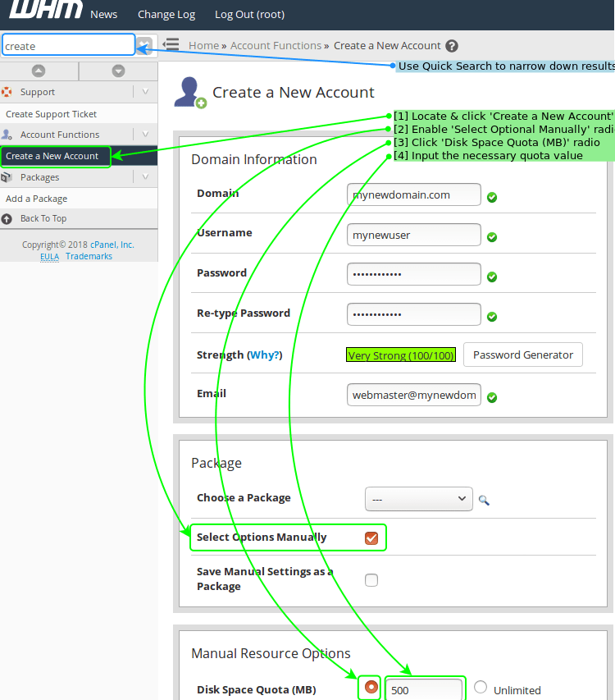Click the Password Generator button
615x700 pixels.
tap(523, 355)
